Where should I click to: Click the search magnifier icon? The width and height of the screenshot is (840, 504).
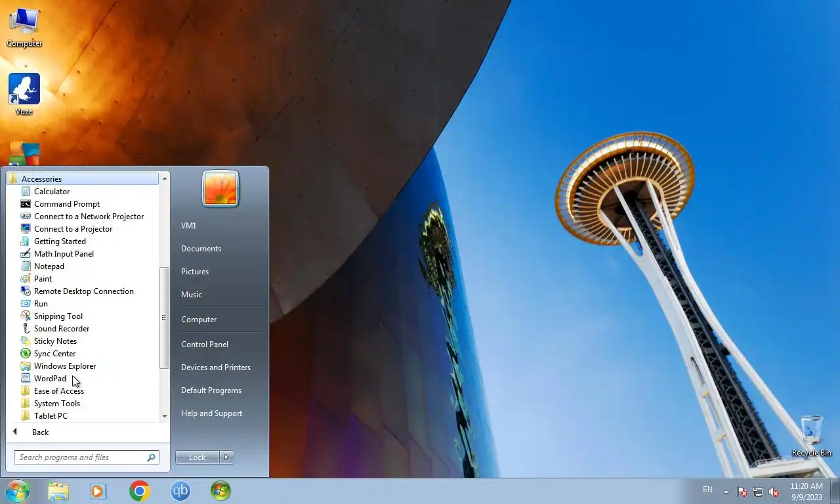152,457
